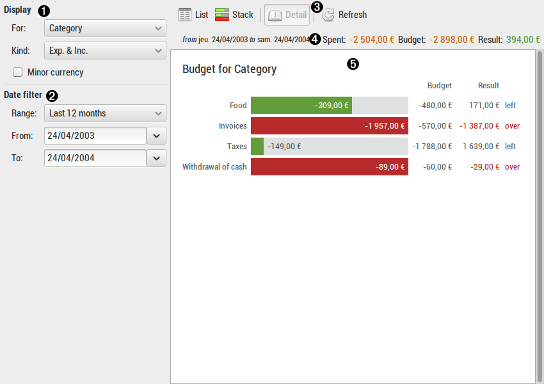Click the Refresh button text
Viewport: 544px width, 384px height.
[352, 15]
